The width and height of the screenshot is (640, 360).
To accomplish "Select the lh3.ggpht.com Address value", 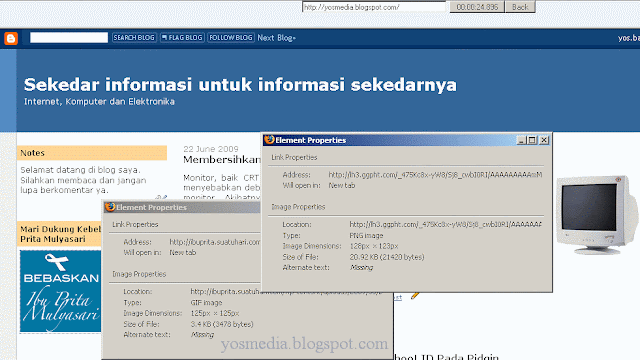I will [x=435, y=175].
